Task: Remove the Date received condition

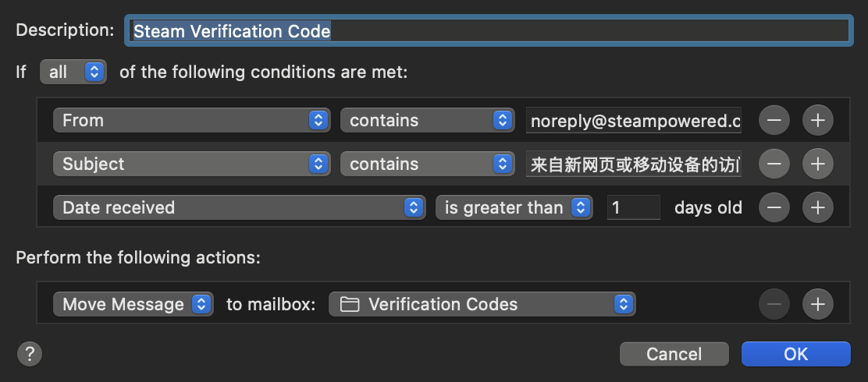Action: tap(774, 207)
